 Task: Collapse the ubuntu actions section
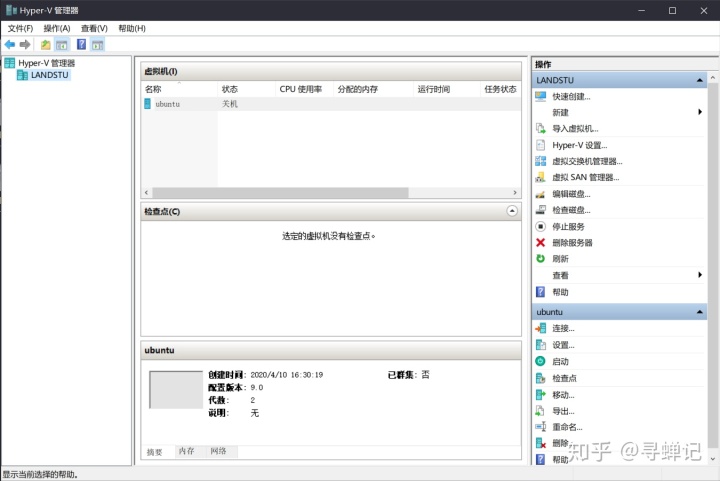click(x=699, y=312)
